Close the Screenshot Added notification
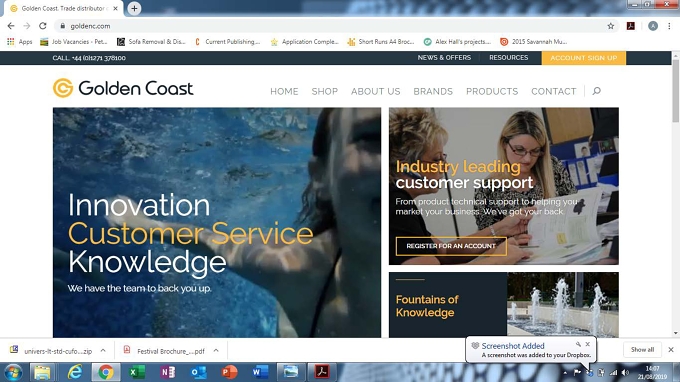 [x=588, y=344]
